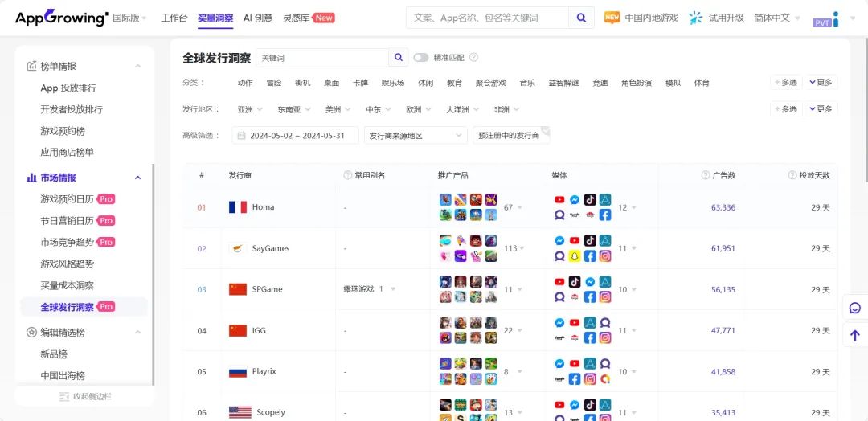Open the 发行商来源地区 dropdown
Screen dimensions: 868x421
[416, 136]
